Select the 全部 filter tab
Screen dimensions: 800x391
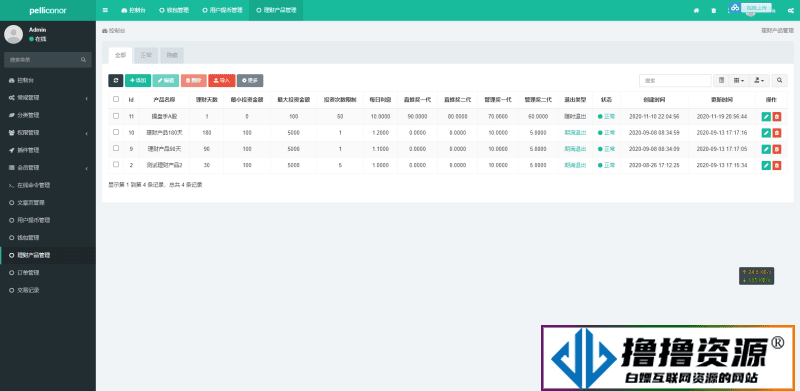click(120, 55)
